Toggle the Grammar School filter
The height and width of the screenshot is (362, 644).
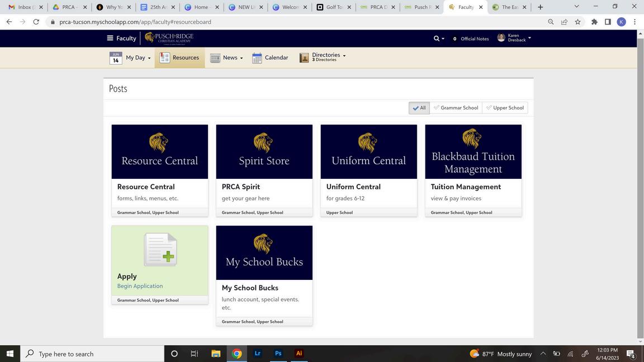[456, 108]
